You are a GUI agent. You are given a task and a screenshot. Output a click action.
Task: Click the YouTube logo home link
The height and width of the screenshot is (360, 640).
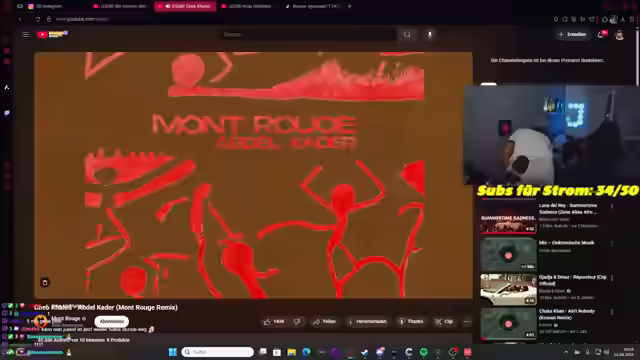[x=52, y=35]
